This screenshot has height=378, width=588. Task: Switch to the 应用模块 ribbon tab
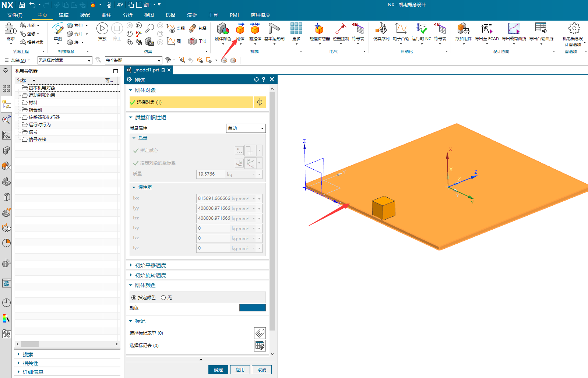click(260, 15)
